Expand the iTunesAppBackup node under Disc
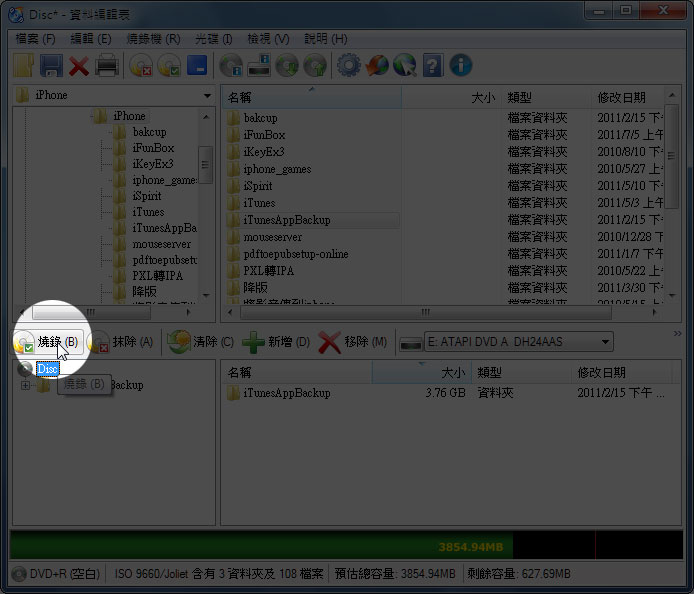The image size is (694, 594). (26, 385)
